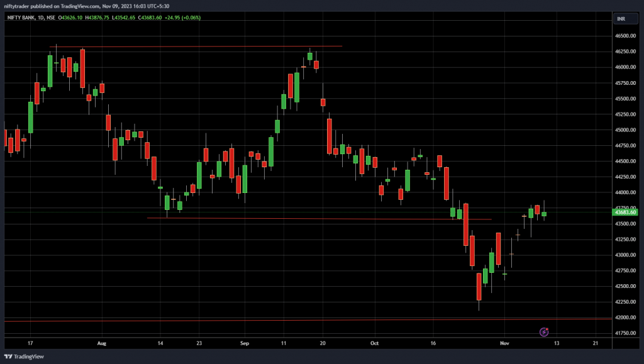This screenshot has width=644, height=364.
Task: Click the 16 date label on time axis
Action: (x=433, y=343)
